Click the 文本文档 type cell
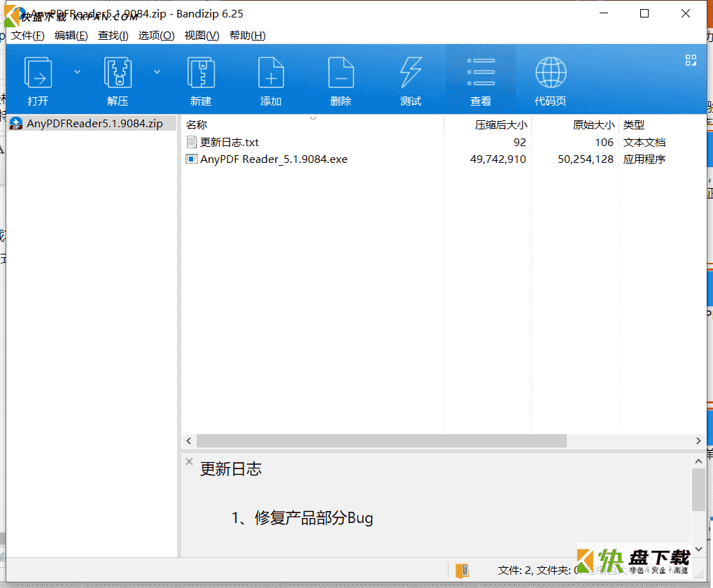713x588 pixels. [x=644, y=142]
